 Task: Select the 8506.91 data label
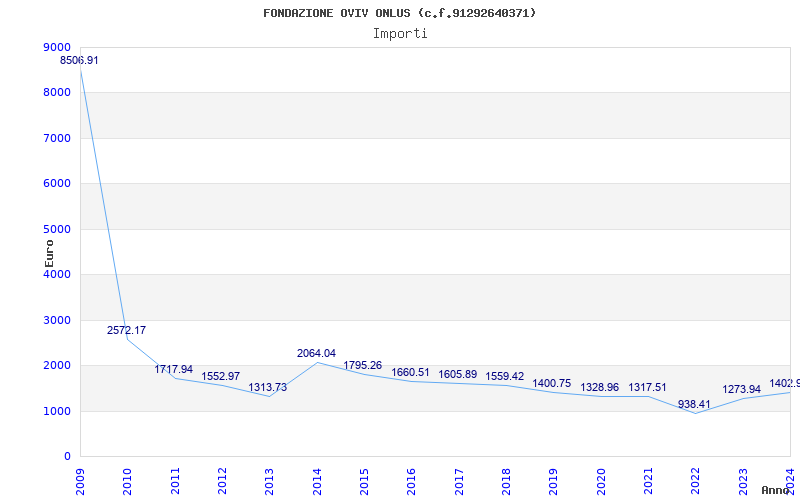80,61
